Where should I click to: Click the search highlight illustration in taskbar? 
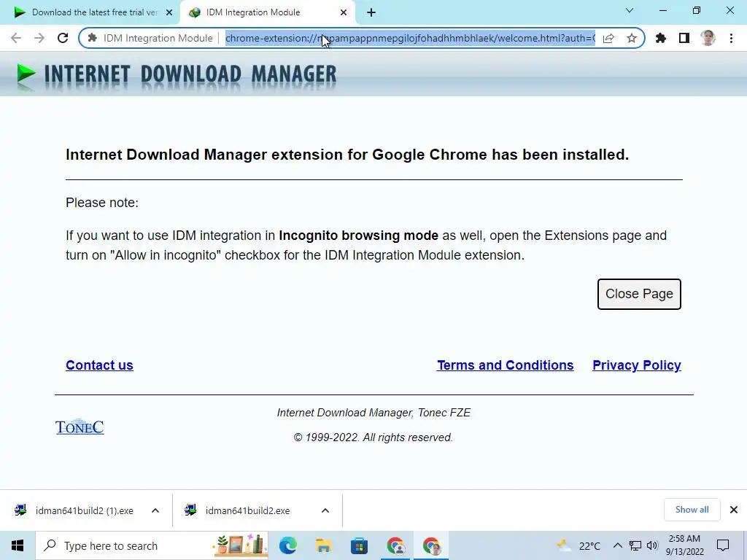[239, 545]
